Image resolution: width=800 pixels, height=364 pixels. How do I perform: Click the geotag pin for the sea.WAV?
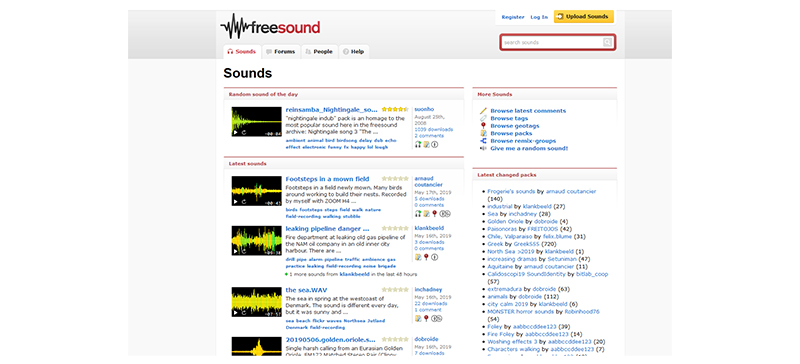pyautogui.click(x=426, y=318)
